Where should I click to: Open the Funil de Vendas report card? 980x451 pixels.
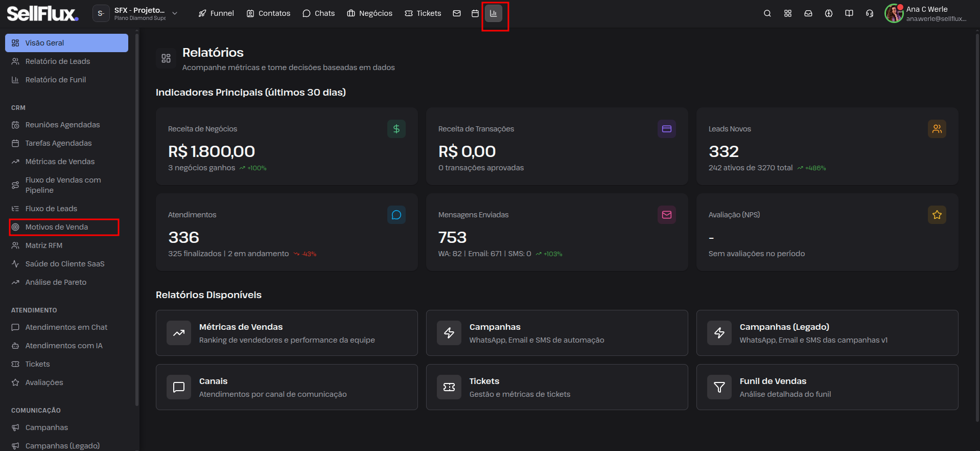(x=827, y=387)
